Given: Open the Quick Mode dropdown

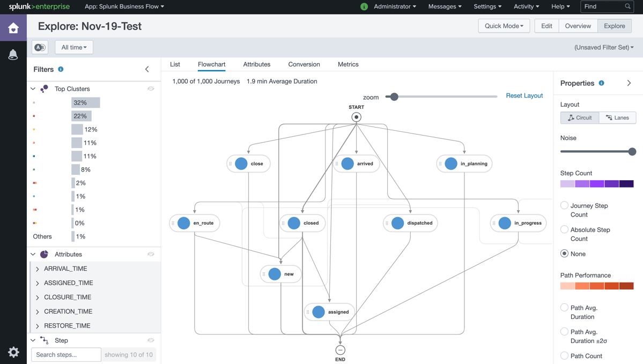Looking at the screenshot, I should pyautogui.click(x=504, y=25).
